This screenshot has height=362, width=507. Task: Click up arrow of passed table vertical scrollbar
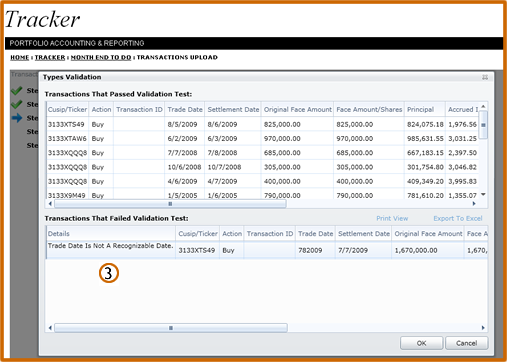483,106
